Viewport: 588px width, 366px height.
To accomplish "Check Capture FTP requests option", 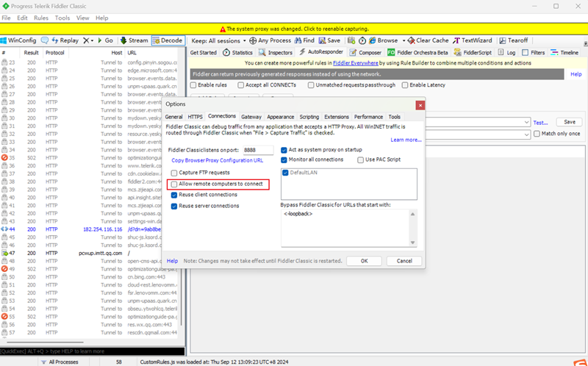I will click(x=174, y=173).
